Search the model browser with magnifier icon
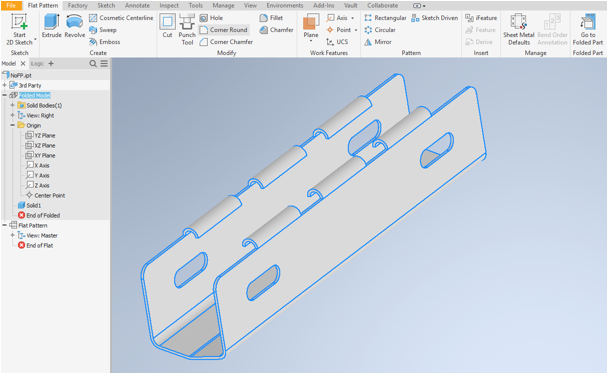Screen dimensions: 609x374 93,63
